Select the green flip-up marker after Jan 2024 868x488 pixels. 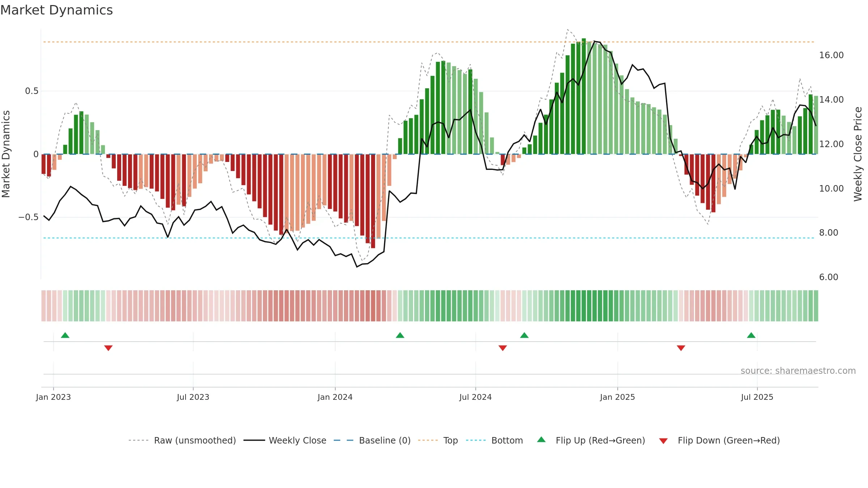400,335
